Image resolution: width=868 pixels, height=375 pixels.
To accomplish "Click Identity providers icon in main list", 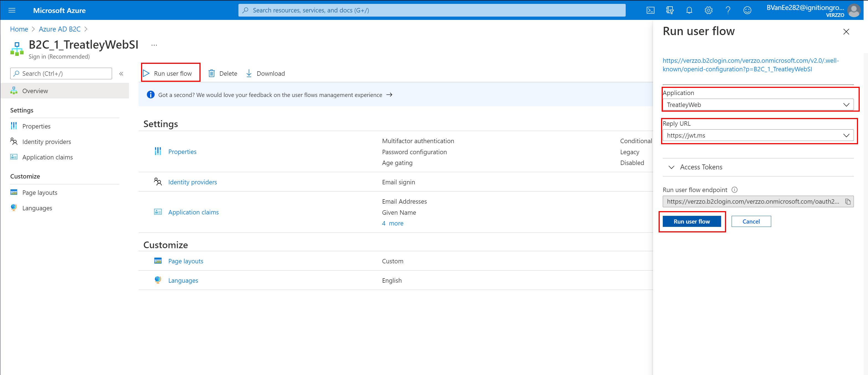I will coord(158,182).
